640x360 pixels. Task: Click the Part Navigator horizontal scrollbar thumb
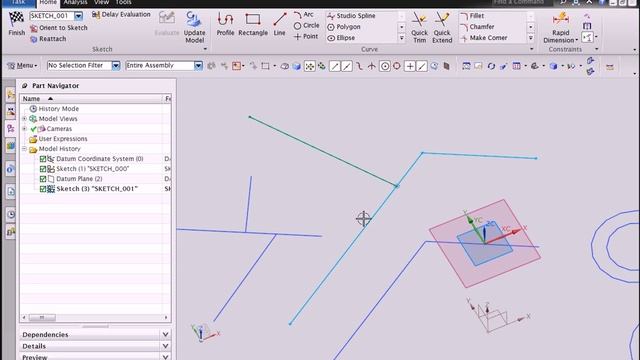coord(42,318)
